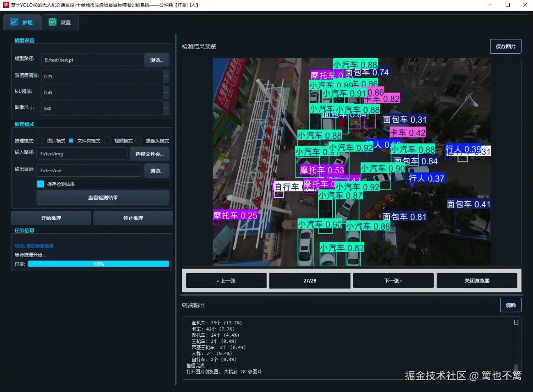Click the IoU阈值 value field

click(102, 93)
